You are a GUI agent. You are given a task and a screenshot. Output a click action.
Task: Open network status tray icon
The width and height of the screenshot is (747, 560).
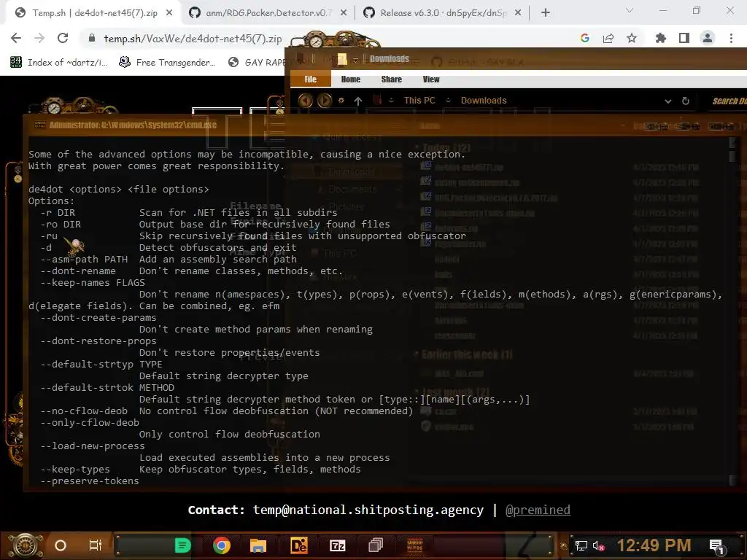[581, 545]
